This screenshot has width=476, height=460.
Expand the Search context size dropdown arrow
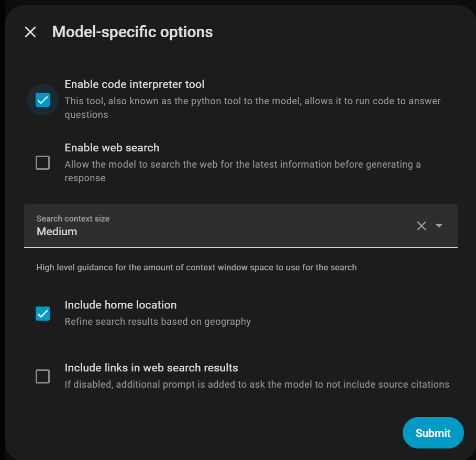click(x=439, y=226)
